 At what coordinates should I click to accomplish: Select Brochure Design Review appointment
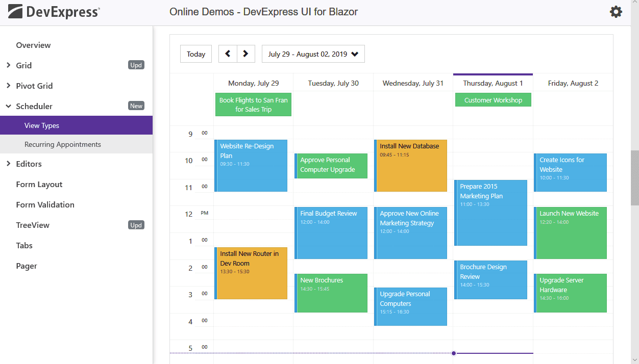(x=490, y=280)
